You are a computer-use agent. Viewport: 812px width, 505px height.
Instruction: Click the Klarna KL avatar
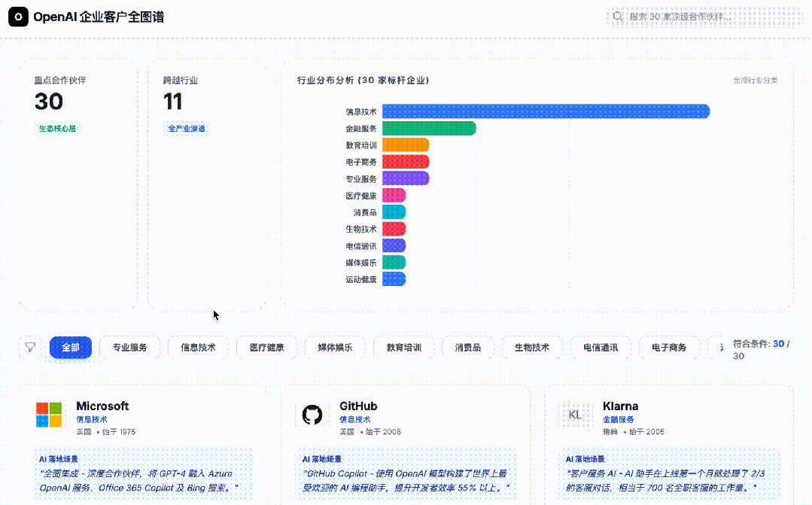click(576, 415)
